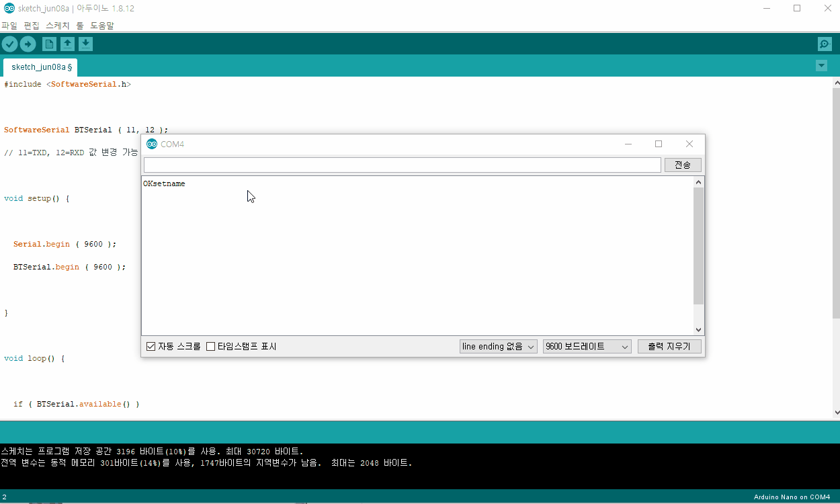Viewport: 840px width, 504px height.
Task: Click the Verify sketch checkmark icon
Action: [x=9, y=44]
